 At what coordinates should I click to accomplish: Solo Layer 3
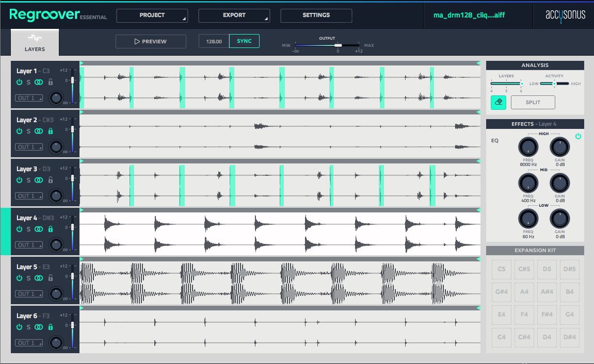tap(28, 180)
